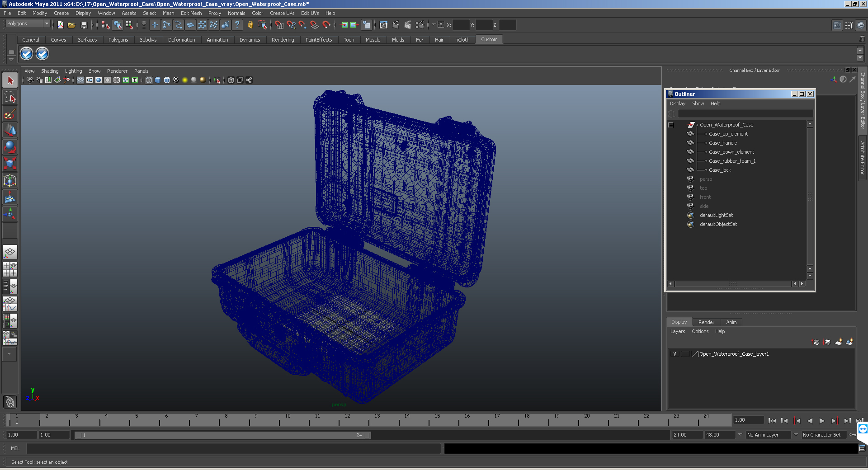Step forward one key
The image size is (868, 470).
[x=835, y=421]
